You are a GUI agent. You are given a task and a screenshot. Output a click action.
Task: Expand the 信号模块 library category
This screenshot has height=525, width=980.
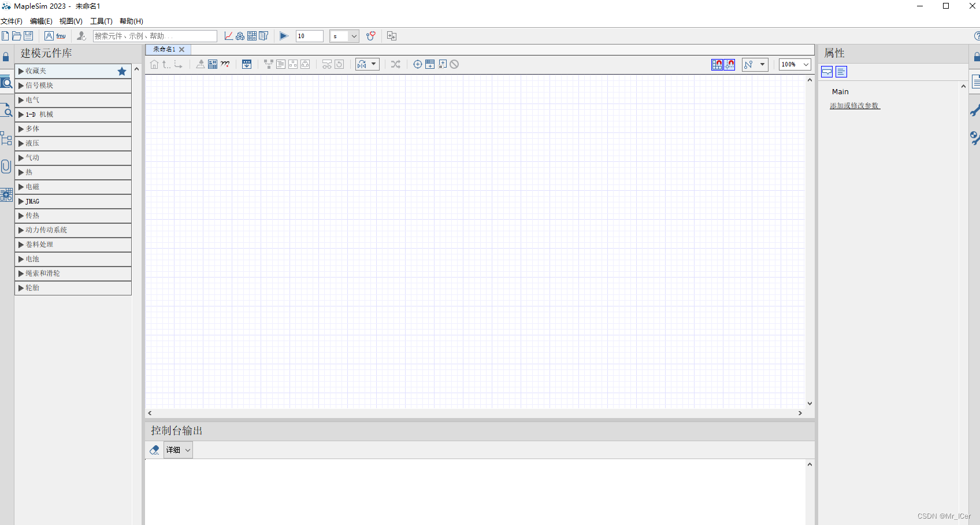tap(73, 86)
